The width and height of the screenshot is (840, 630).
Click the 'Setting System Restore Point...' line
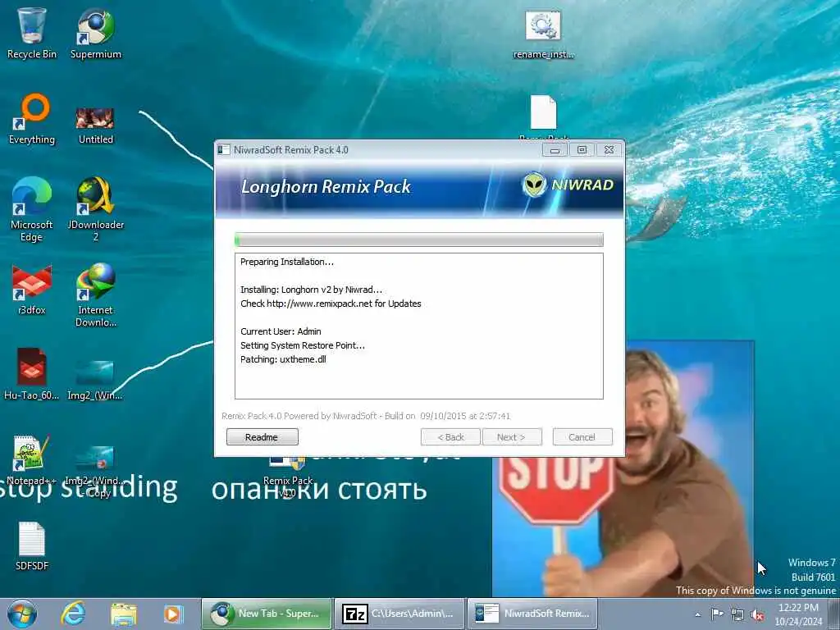pos(303,345)
